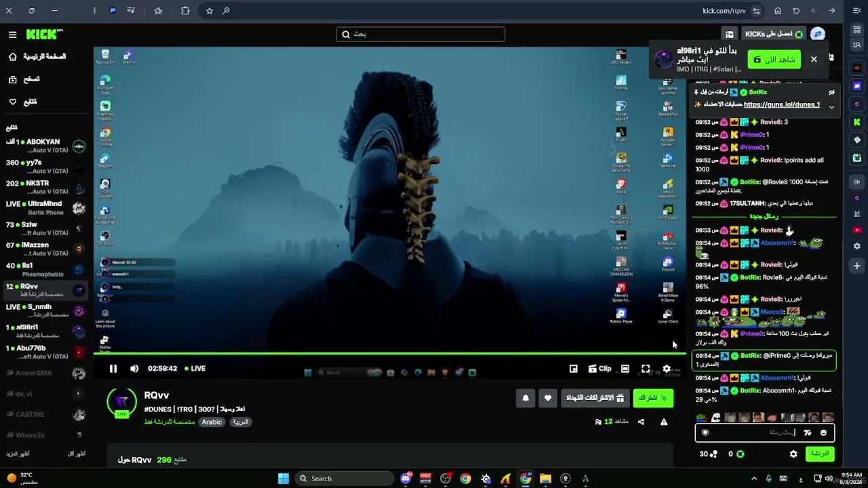
Task: Open Szlw channel in the sidebar
Action: [x=45, y=228]
